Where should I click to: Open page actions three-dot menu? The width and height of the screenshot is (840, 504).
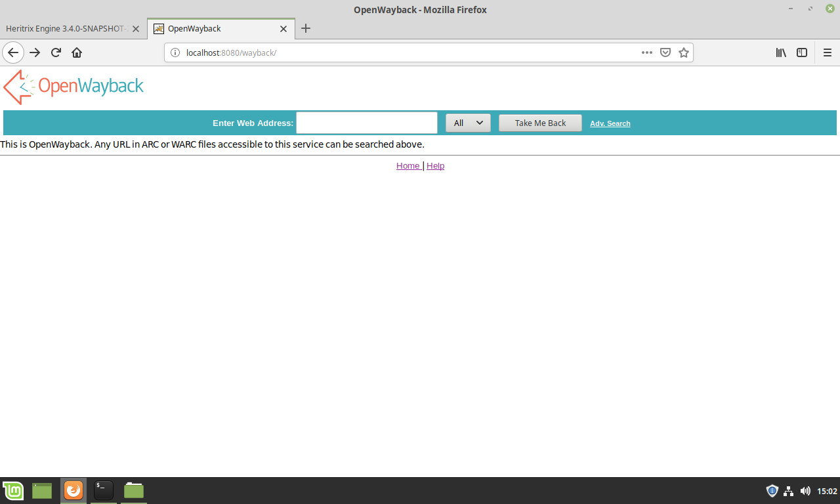tap(647, 52)
